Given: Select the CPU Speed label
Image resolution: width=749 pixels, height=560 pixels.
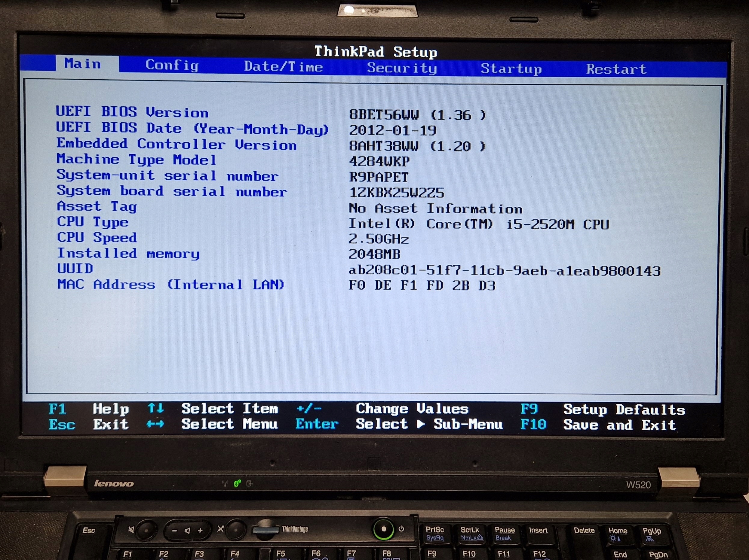Looking at the screenshot, I should 97,238.
